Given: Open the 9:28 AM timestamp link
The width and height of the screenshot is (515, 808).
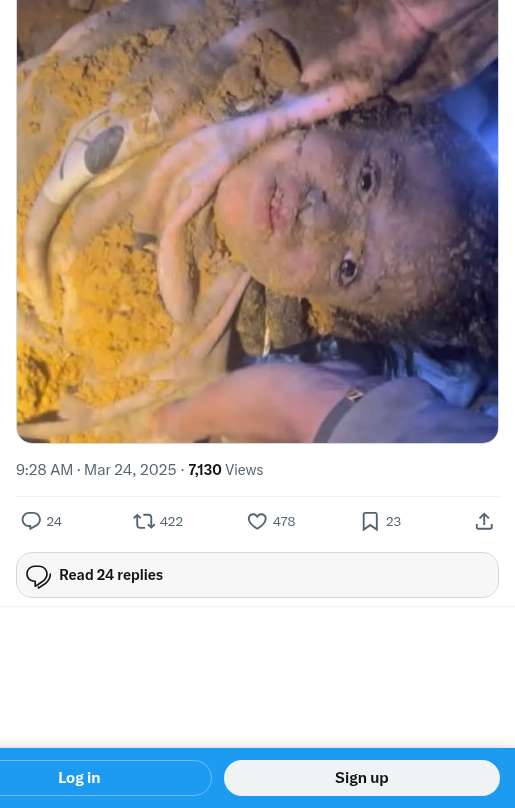Looking at the screenshot, I should click(x=44, y=469).
